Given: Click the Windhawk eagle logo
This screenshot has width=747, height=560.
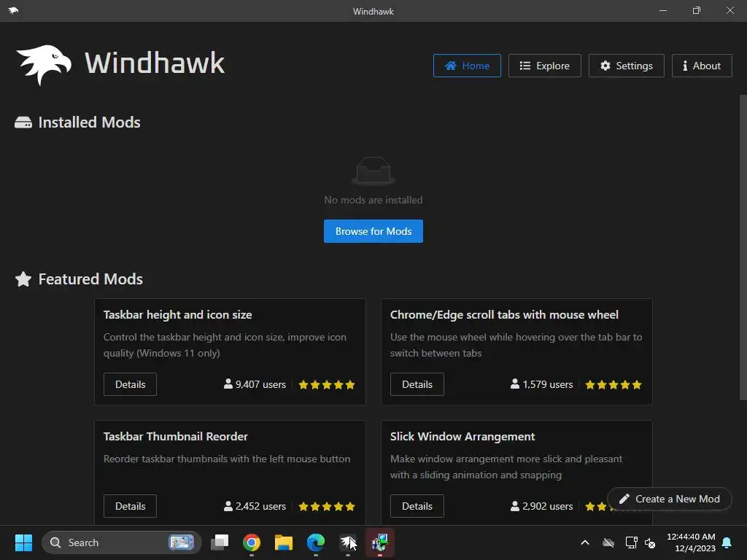Looking at the screenshot, I should pos(44,64).
